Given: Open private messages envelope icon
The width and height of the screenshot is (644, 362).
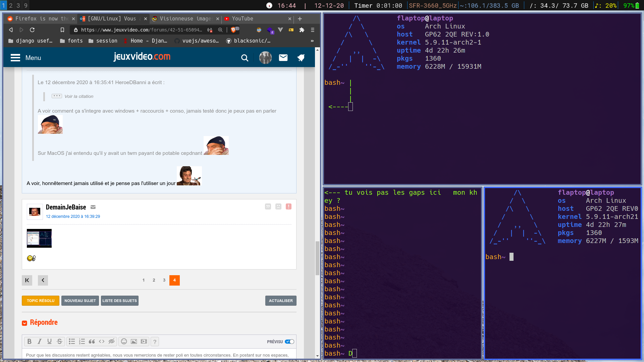Looking at the screenshot, I should click(283, 58).
